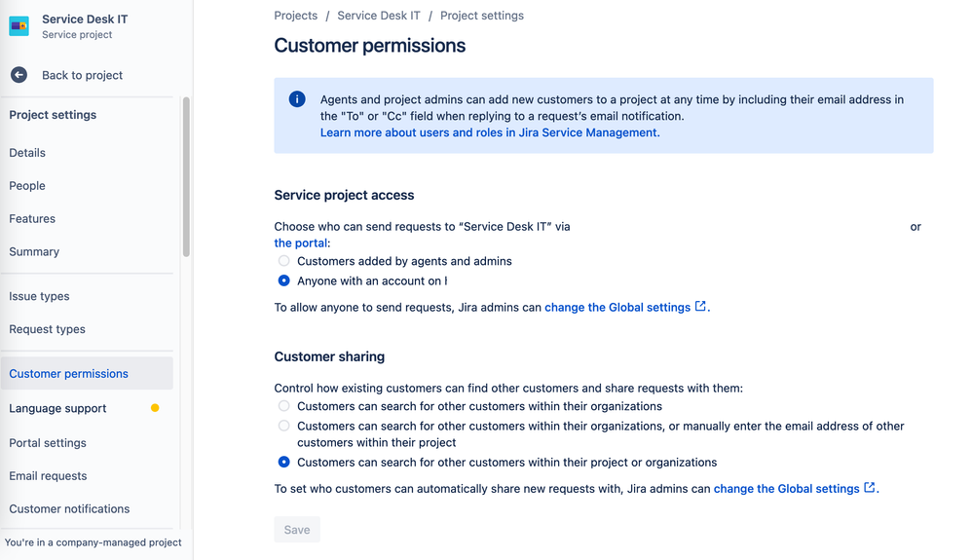Open Details in project settings sidebar
Viewport: 972px width, 560px height.
[x=27, y=153]
